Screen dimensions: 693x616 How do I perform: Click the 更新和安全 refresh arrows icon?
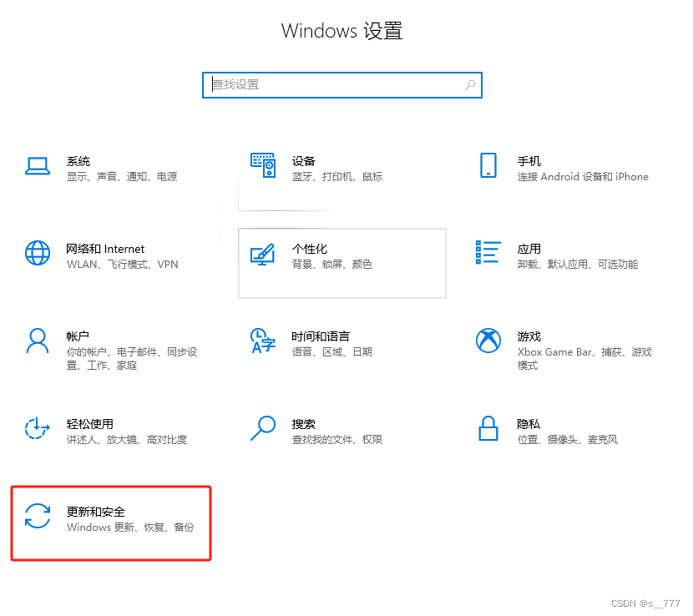click(x=38, y=516)
